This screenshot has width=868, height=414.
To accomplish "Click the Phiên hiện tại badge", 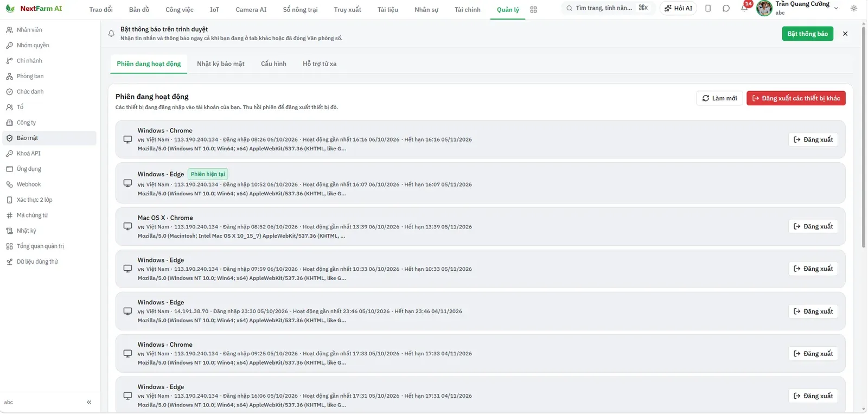I will tap(208, 174).
